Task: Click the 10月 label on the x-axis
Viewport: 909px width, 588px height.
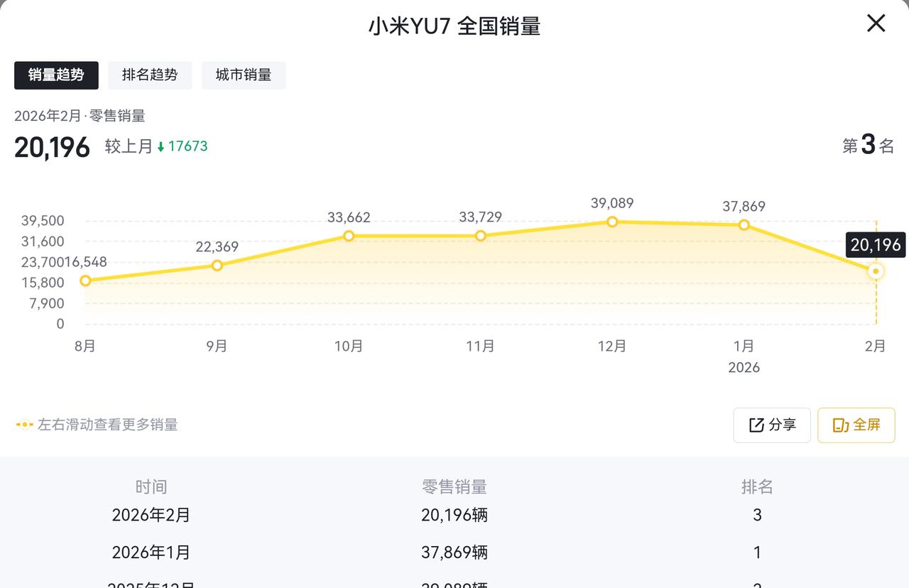Action: (x=349, y=346)
